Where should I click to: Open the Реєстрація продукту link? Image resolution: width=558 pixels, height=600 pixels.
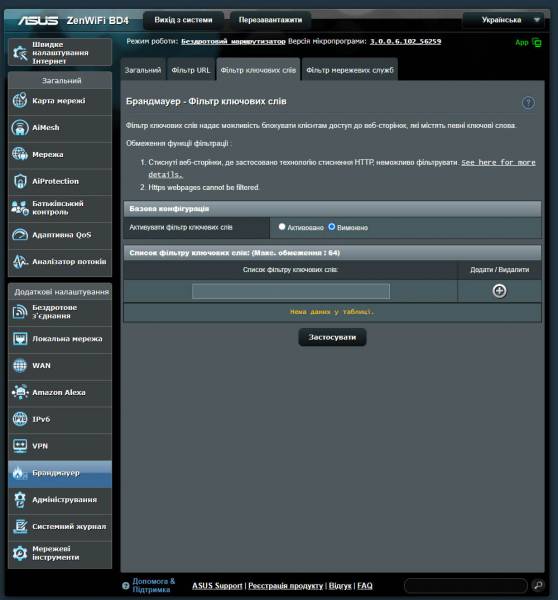point(286,585)
